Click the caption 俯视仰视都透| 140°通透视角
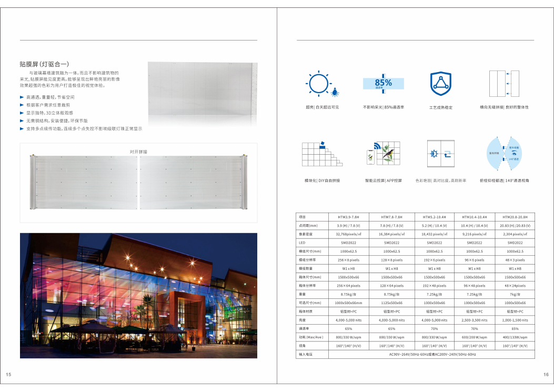Screen dimensions: 554x392 (504, 180)
